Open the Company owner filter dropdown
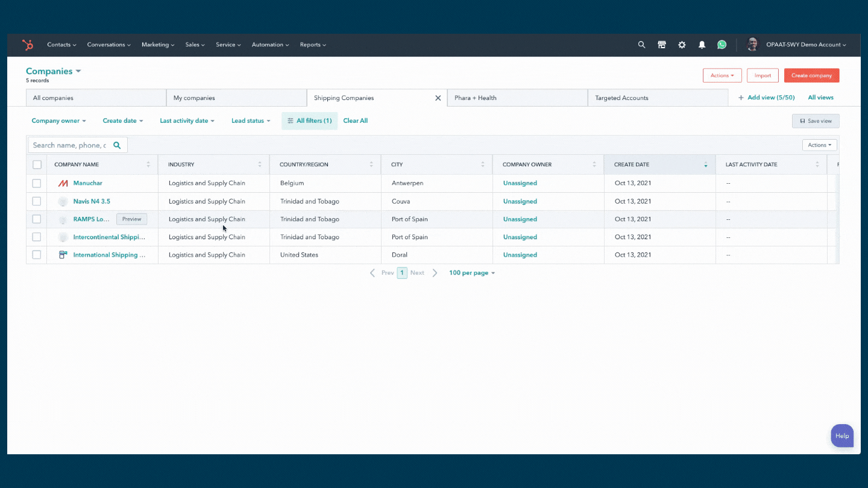The image size is (868, 488). click(x=58, y=120)
